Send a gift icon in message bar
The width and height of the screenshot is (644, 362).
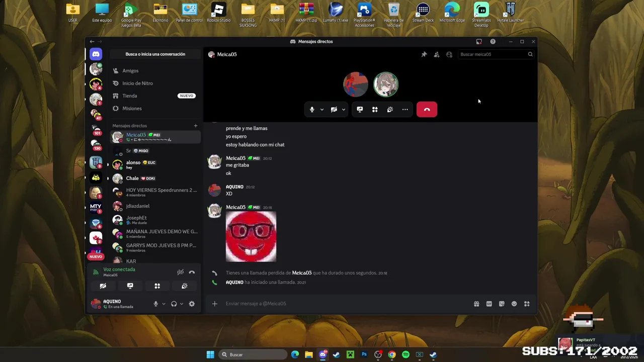coord(476,304)
